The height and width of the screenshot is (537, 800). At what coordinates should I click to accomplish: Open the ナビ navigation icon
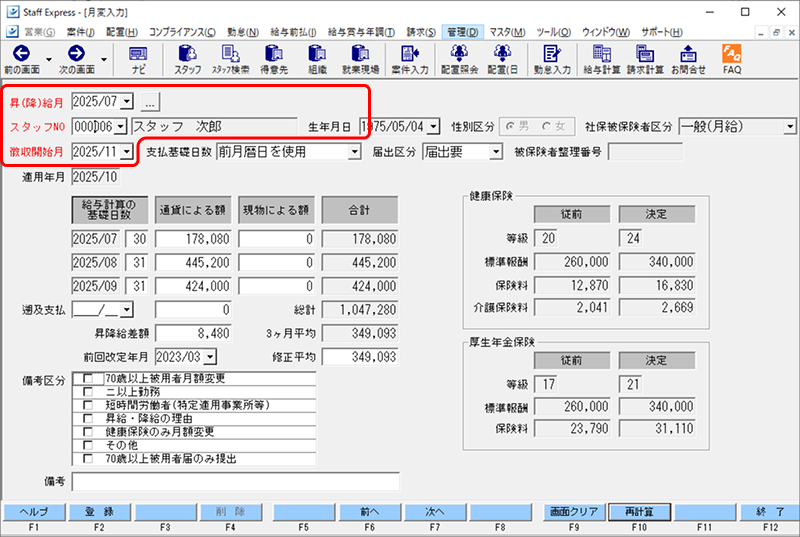tap(138, 60)
